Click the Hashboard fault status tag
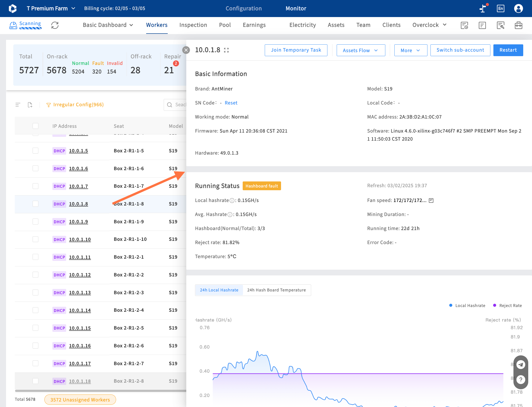Image resolution: width=532 pixels, height=407 pixels. pos(262,186)
